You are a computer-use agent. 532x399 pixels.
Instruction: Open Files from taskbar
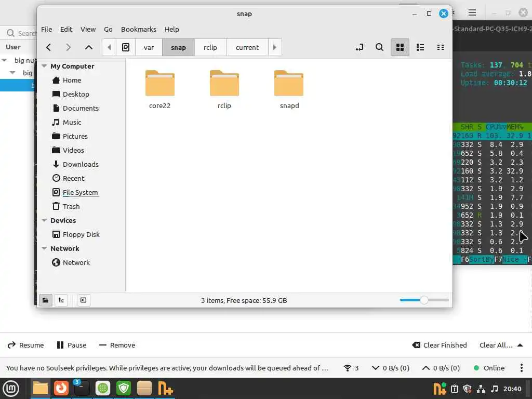tap(41, 388)
